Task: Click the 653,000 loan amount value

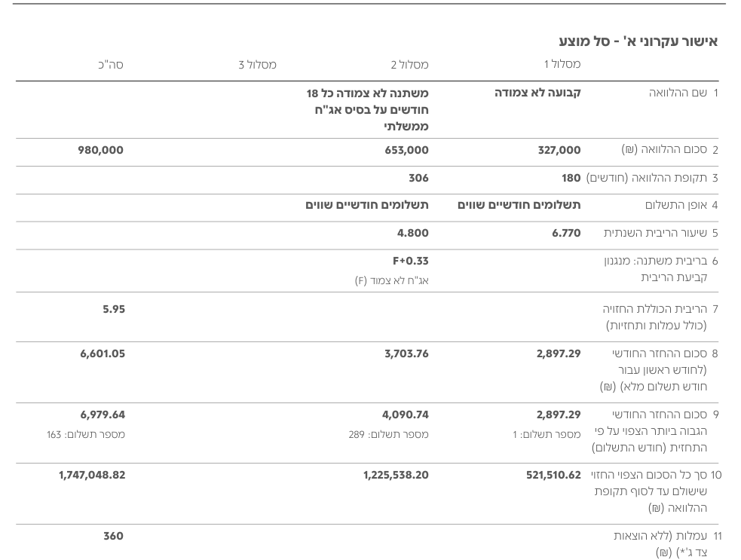Action: point(406,150)
